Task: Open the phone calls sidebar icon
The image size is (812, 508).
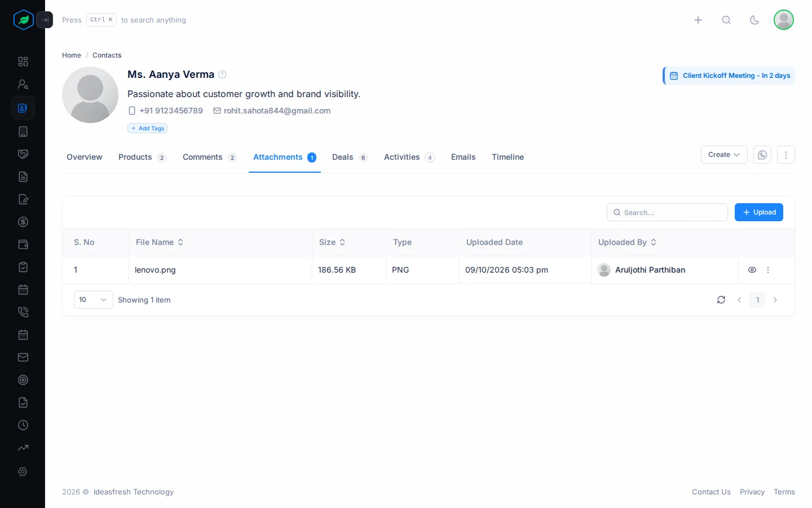Action: pos(23,312)
